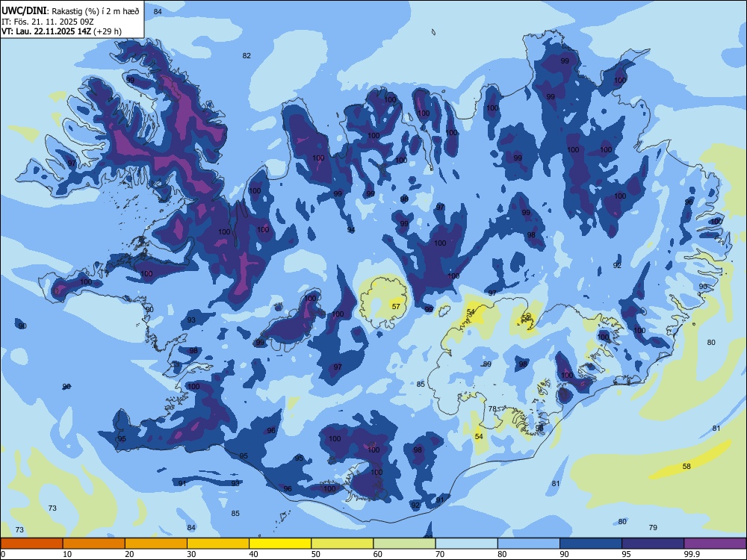Click the legend tick label '50'
This screenshot has width=747, height=560.
click(x=316, y=554)
